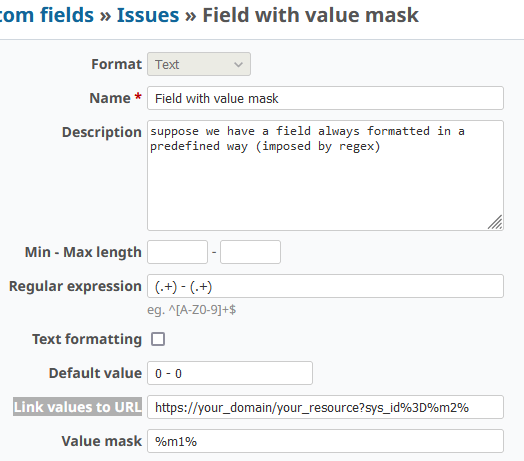Click the Value mask label
Viewport: 524px width, 461px height.
pyautogui.click(x=102, y=441)
